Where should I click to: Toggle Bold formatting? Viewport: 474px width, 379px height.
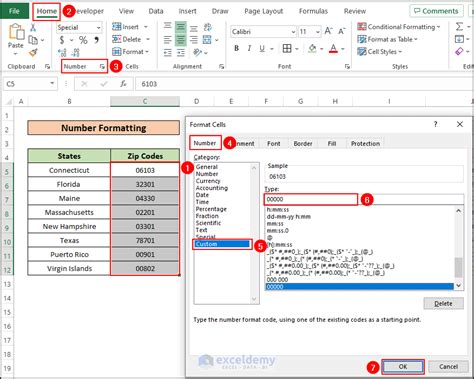(236, 49)
